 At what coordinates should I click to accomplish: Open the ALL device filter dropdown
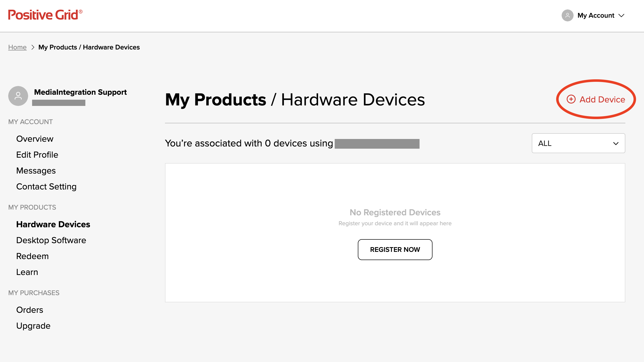(578, 143)
